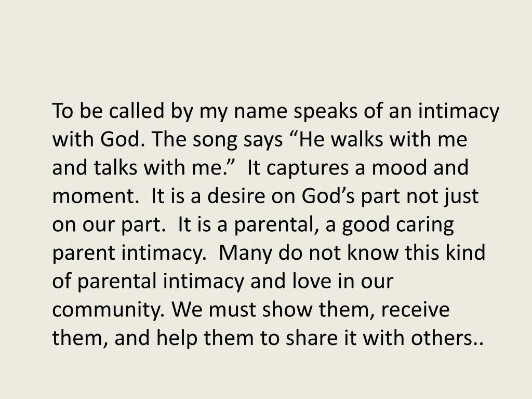
Task: Click the word "intimacy" on the first line
Action: [459, 111]
